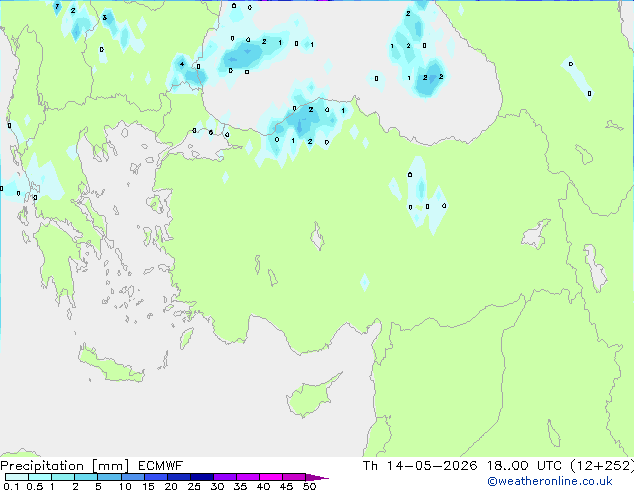634x490 pixels.
Task: Click the map value '4' on the coast
Action: pos(182,64)
